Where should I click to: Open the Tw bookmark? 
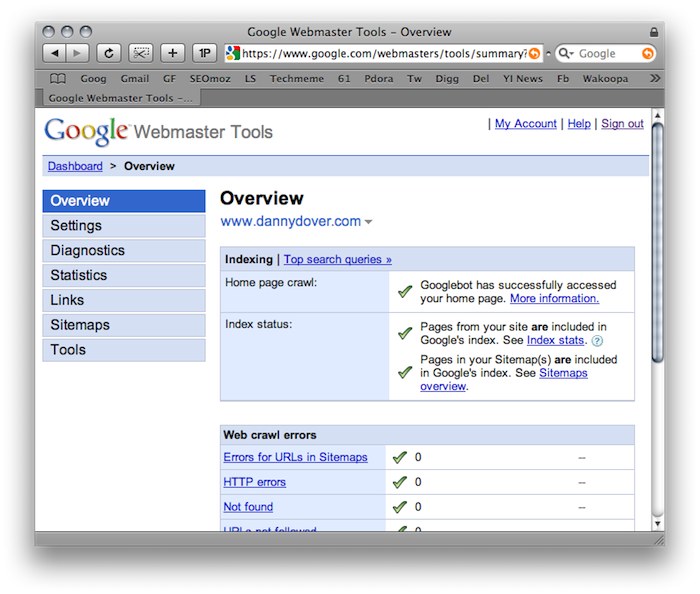[x=414, y=79]
